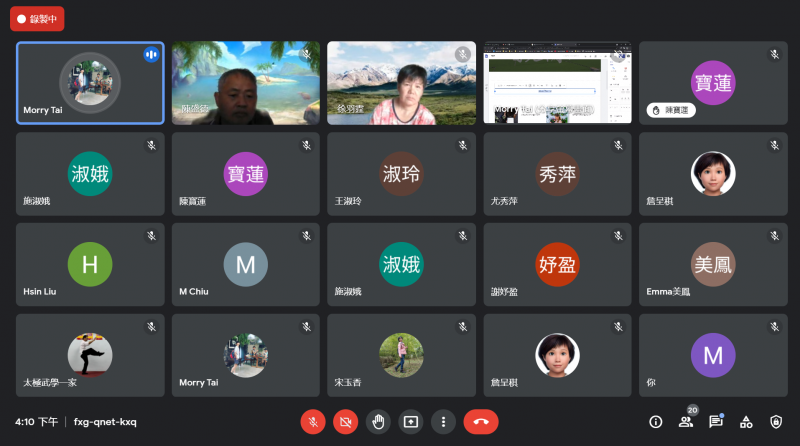Select the 太極武學一家 participant tile
This screenshot has width=800, height=446.
click(x=90, y=355)
